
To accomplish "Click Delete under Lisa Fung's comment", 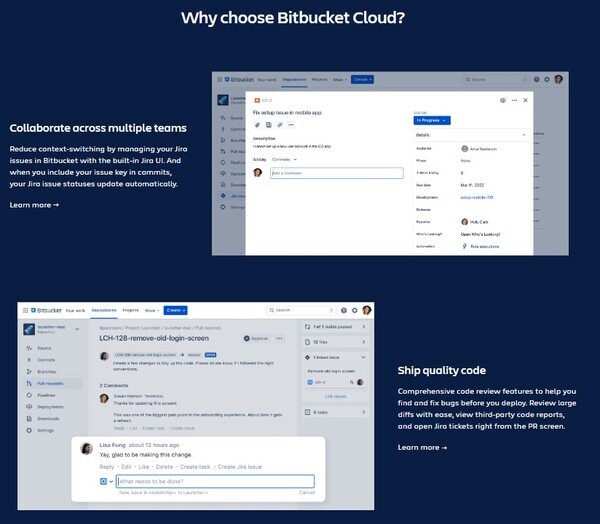I will click(x=165, y=467).
